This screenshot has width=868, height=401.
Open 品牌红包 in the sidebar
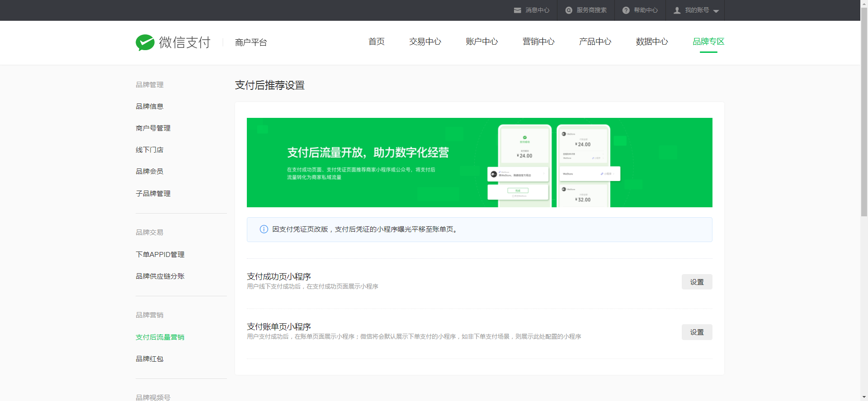[150, 359]
